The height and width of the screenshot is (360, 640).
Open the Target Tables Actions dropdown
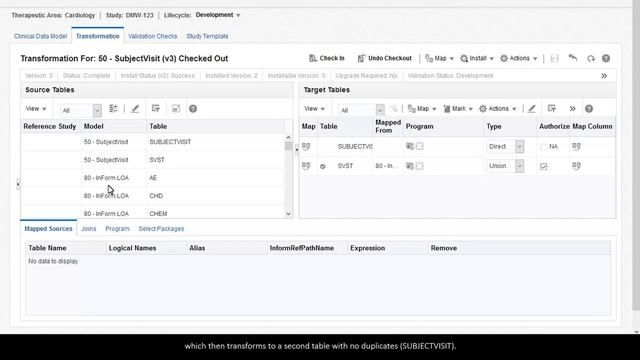pos(498,109)
